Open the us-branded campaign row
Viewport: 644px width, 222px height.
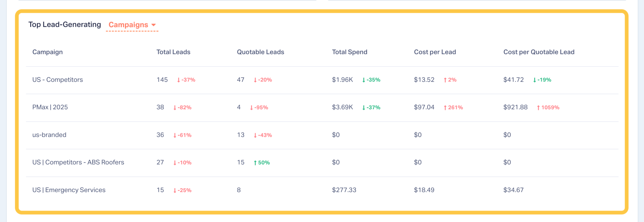click(x=49, y=135)
